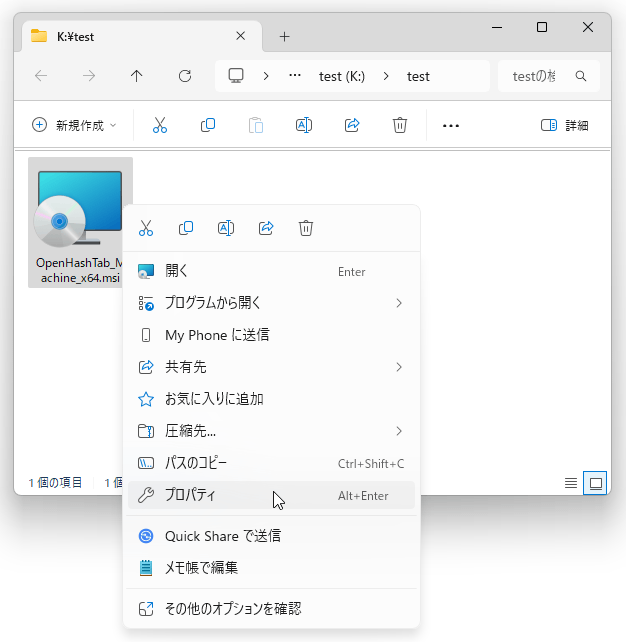The width and height of the screenshot is (626, 642).
Task: Switch to details list view in the status bar
Action: [x=571, y=483]
